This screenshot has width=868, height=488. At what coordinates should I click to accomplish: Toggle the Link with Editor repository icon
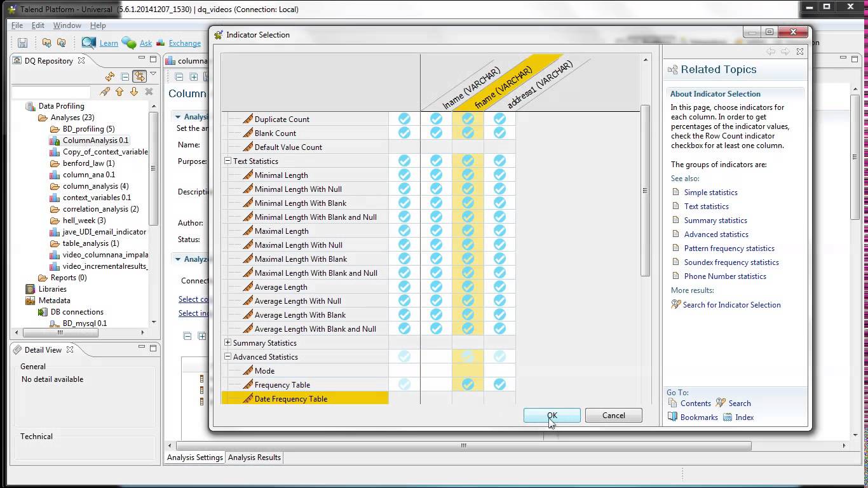(x=139, y=76)
